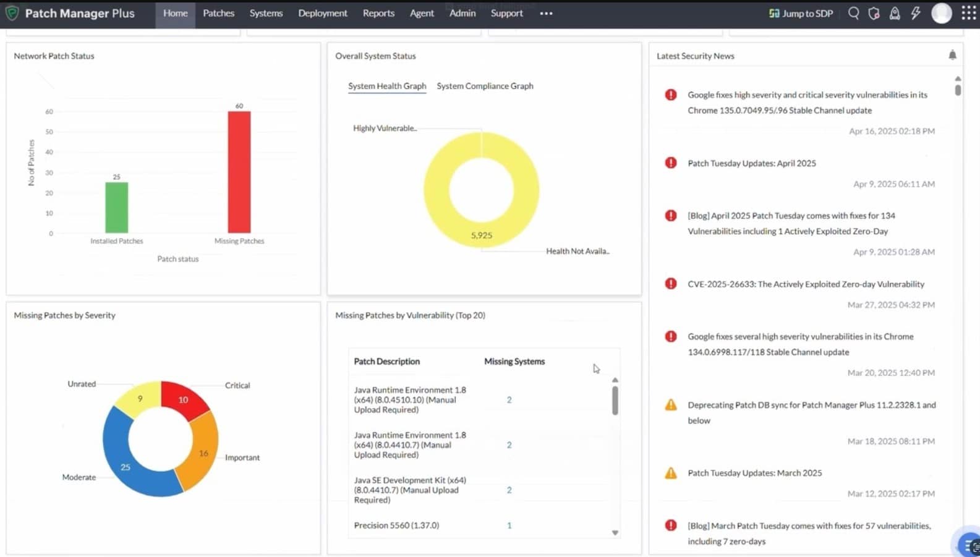Click alert icon beside CVE-2025-26633 news

click(671, 284)
